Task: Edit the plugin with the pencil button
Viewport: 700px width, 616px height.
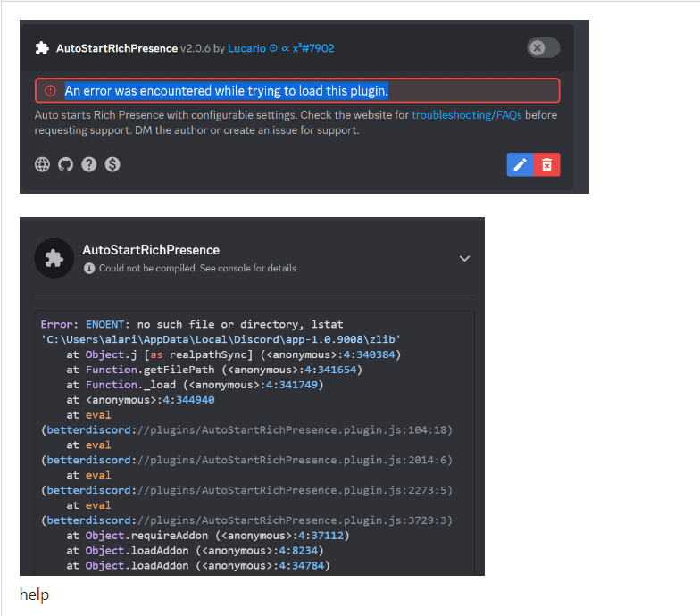Action: [520, 164]
